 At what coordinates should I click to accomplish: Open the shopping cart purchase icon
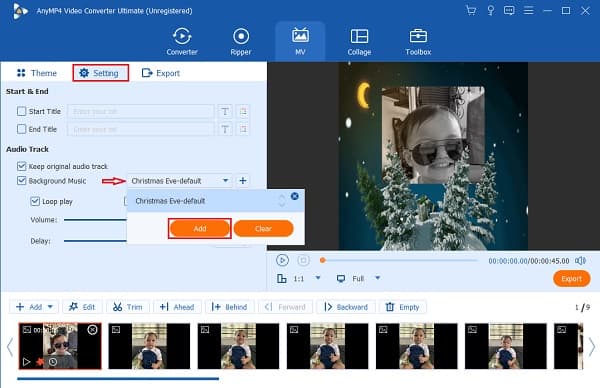click(x=471, y=10)
